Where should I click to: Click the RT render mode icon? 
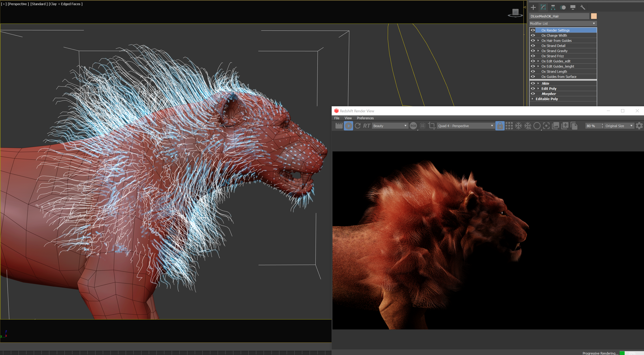[367, 126]
